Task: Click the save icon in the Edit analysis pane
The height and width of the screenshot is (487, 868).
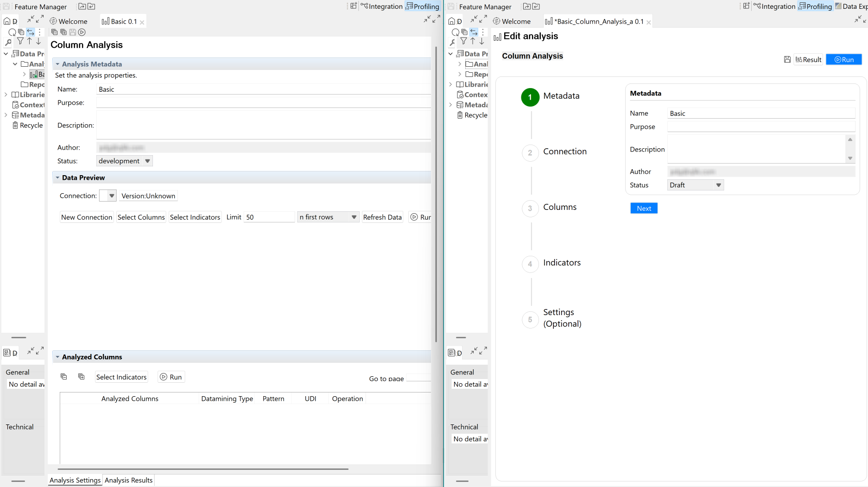Action: tap(787, 59)
